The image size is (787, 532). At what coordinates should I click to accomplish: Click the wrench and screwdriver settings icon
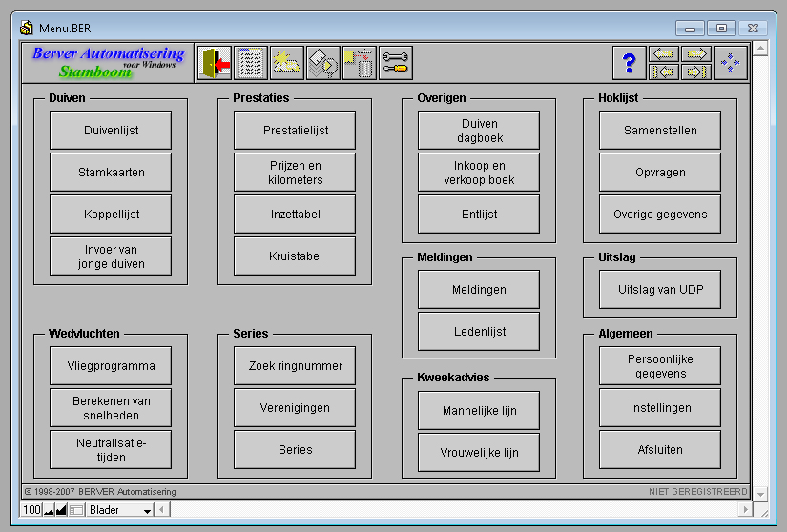[396, 63]
